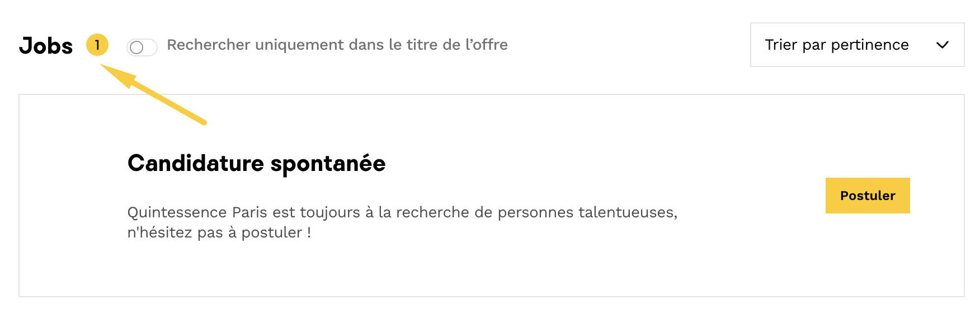Click the word "pertinence" in the sort box
This screenshot has height=314, width=980.
869,45
